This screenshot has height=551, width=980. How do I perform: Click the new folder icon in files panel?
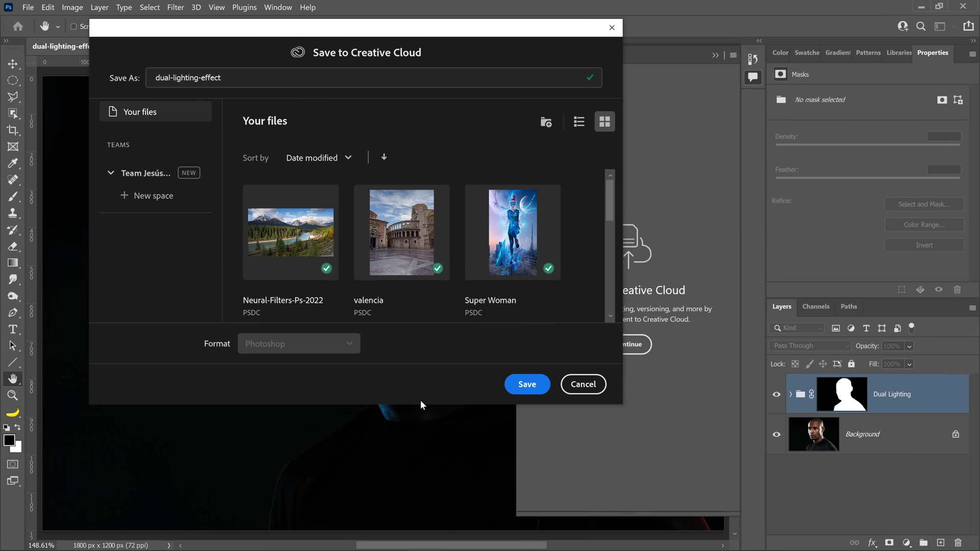click(x=547, y=122)
